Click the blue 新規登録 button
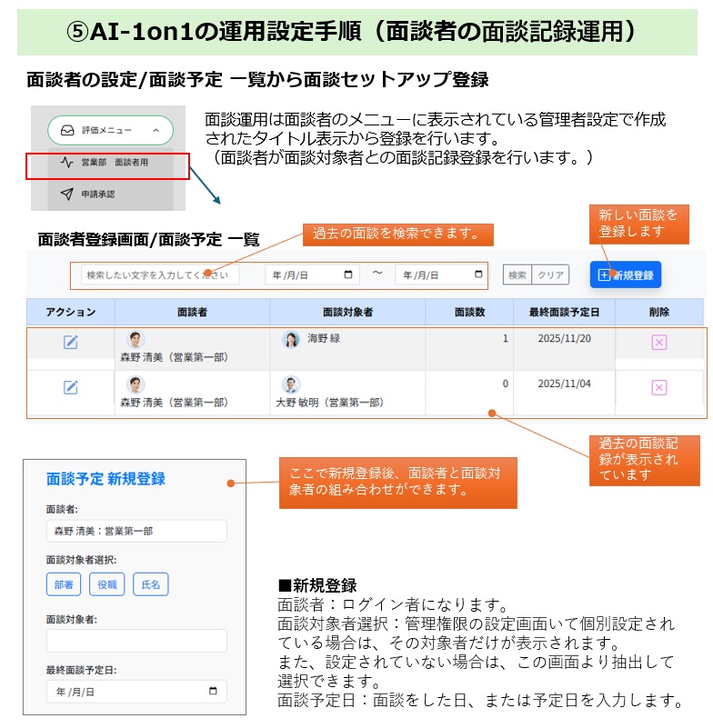 625,274
